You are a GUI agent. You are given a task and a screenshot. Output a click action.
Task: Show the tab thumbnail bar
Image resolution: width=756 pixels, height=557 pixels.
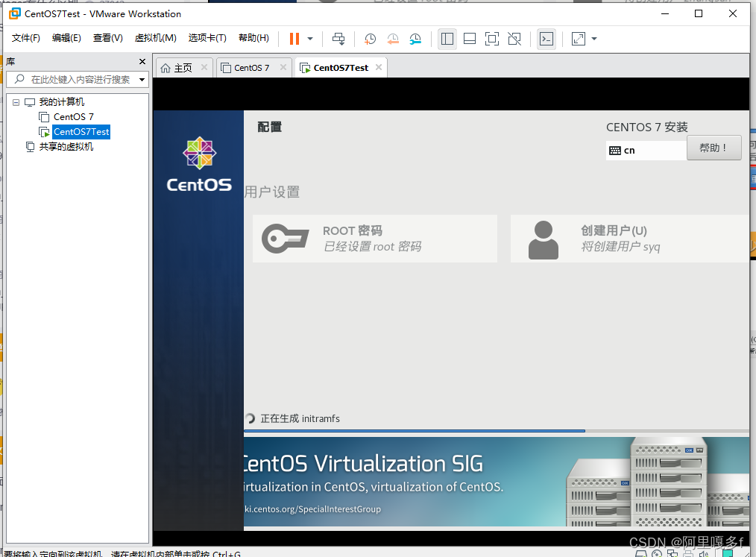(469, 39)
